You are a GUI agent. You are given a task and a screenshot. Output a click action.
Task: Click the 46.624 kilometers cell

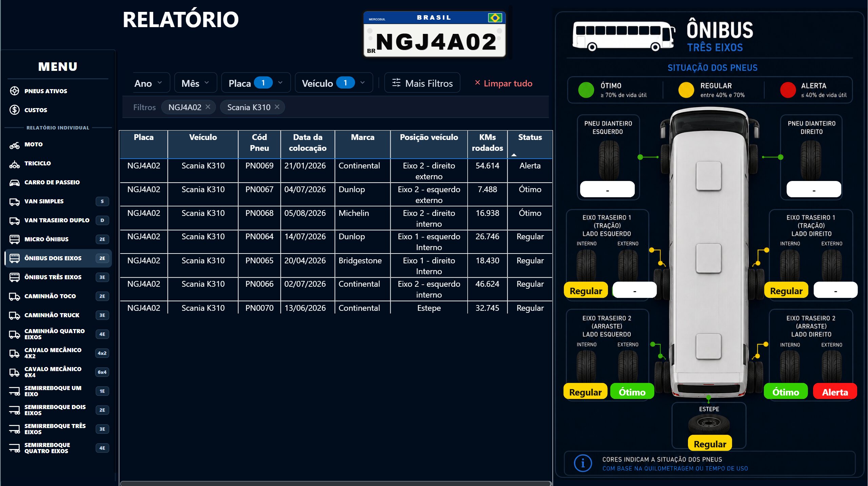click(488, 289)
